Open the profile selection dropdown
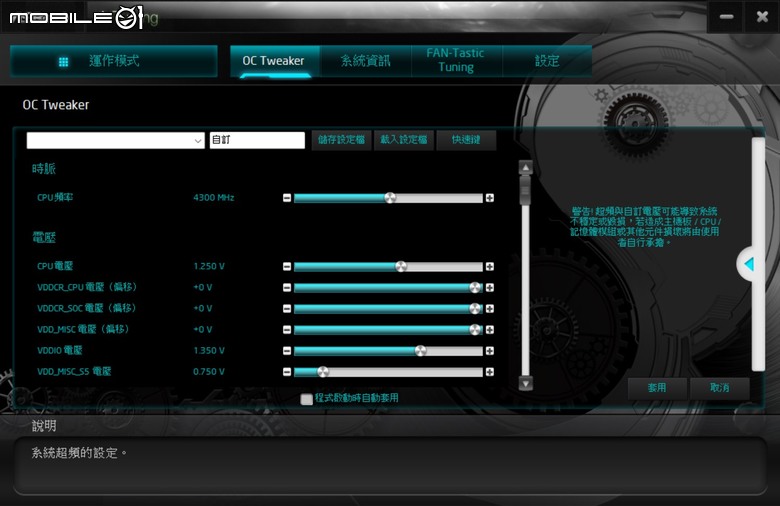 click(x=115, y=140)
